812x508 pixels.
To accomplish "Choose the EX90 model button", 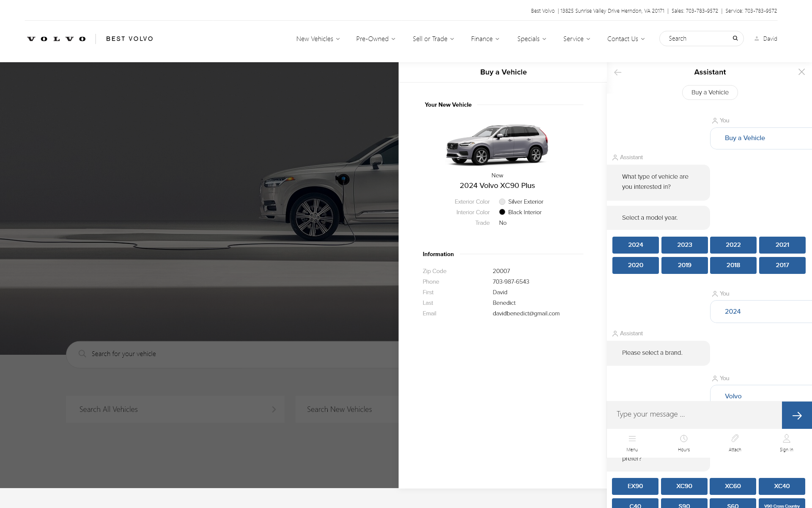I will pyautogui.click(x=635, y=486).
